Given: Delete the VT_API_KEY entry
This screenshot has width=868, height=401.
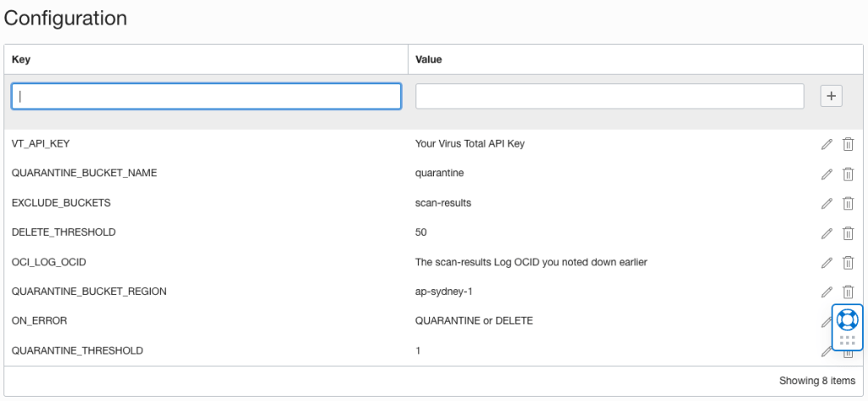Looking at the screenshot, I should [848, 144].
